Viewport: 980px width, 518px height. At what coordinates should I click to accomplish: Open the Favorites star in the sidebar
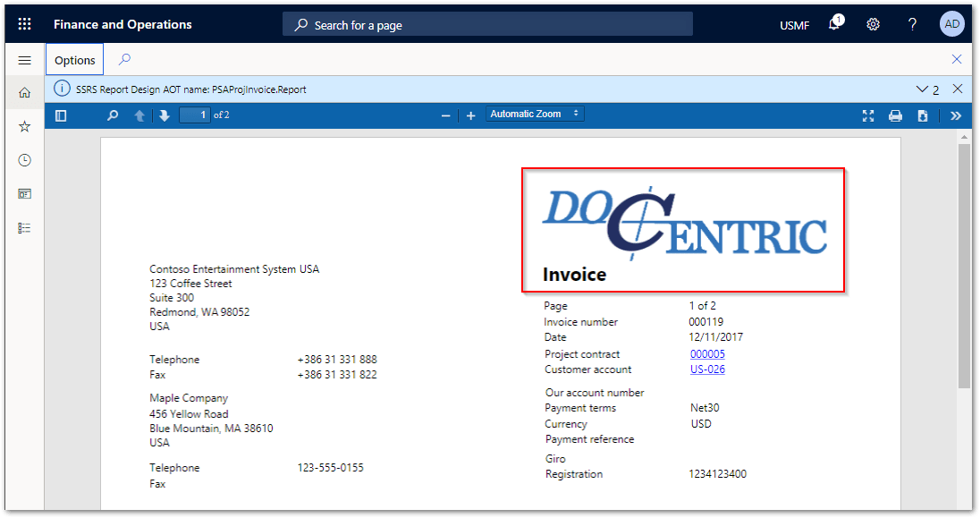(24, 126)
